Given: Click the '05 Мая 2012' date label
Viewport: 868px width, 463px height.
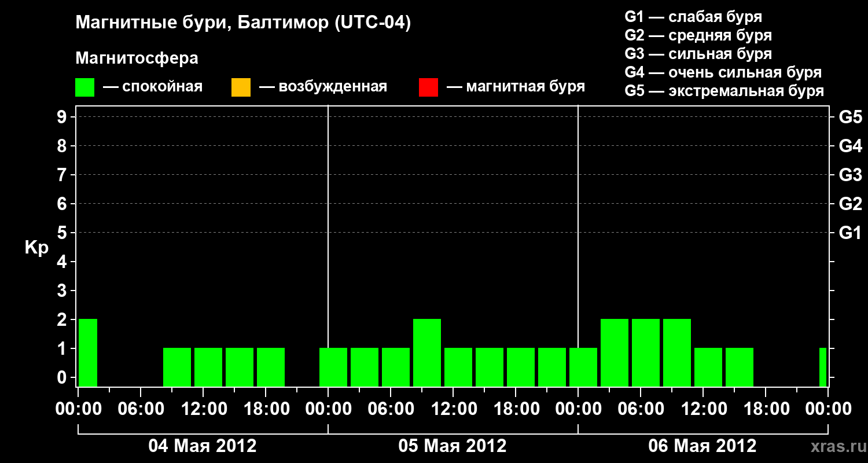Looking at the screenshot, I should click(453, 446).
